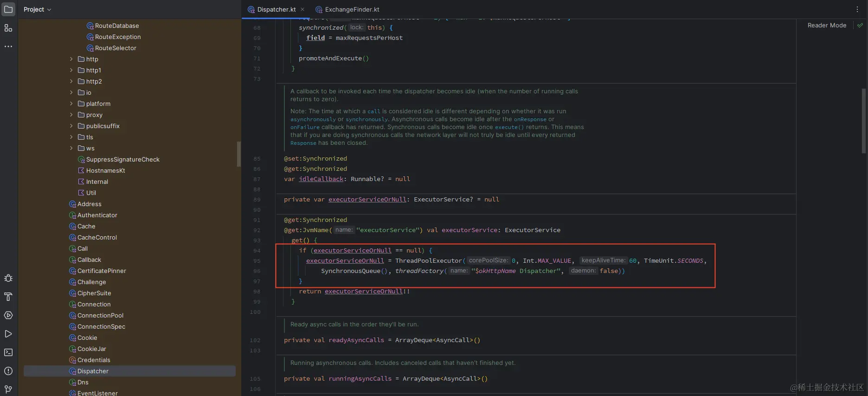
Task: Select CertificatePinner in the project tree
Action: coord(102,271)
